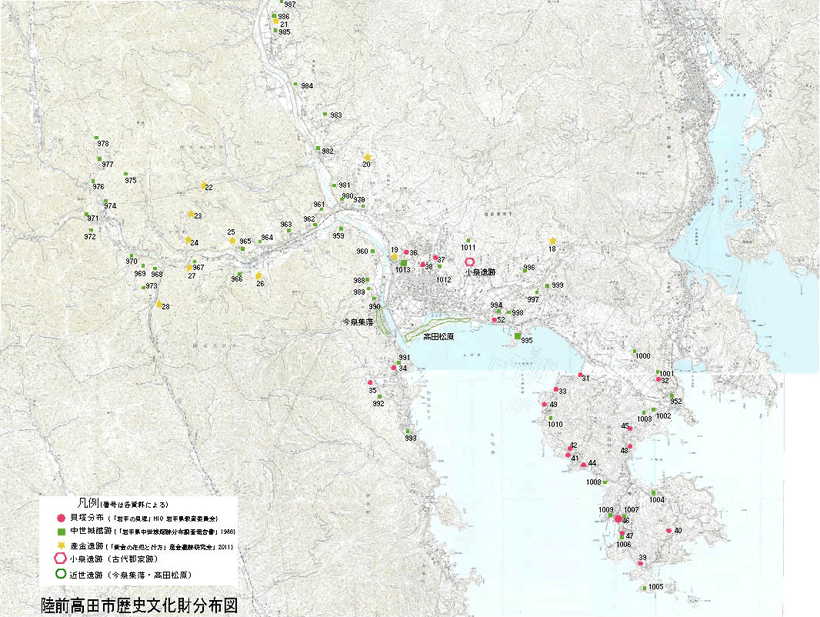
Task: Select the red dot marker 32
Action: (x=658, y=379)
